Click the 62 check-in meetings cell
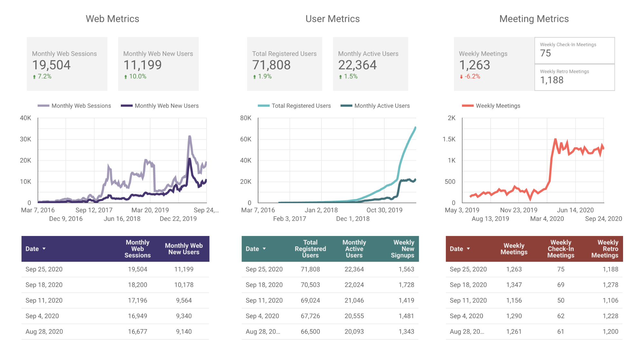Image resolution: width=644 pixels, height=343 pixels. point(561,316)
